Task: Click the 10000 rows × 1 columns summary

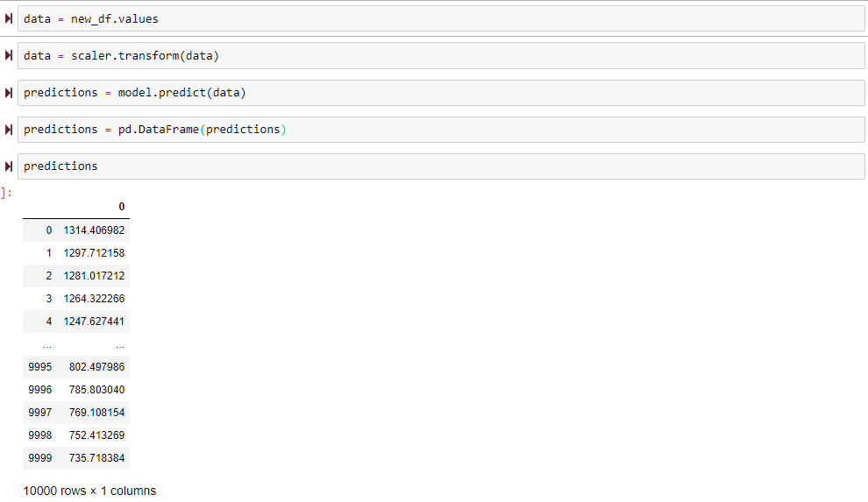Action: click(x=89, y=491)
